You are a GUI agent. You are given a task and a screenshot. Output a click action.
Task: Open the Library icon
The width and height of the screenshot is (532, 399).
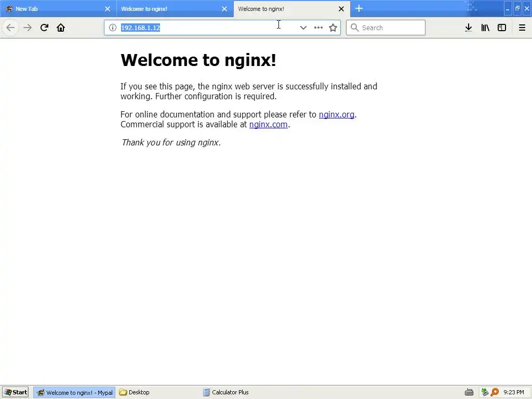point(485,28)
